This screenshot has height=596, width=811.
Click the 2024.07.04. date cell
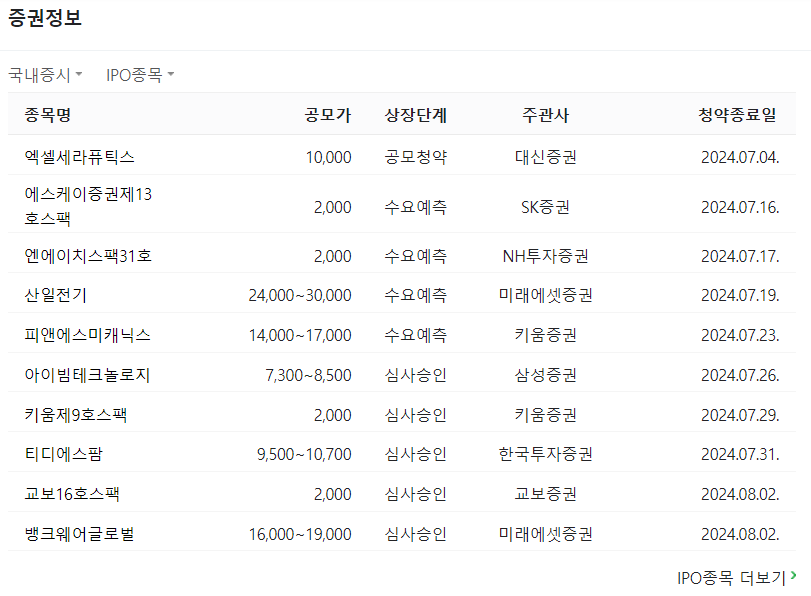point(740,157)
